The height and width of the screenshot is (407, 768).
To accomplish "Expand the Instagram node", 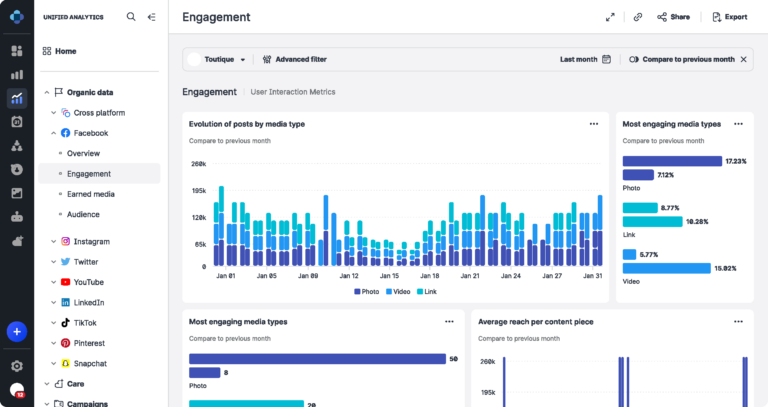I will (x=53, y=241).
